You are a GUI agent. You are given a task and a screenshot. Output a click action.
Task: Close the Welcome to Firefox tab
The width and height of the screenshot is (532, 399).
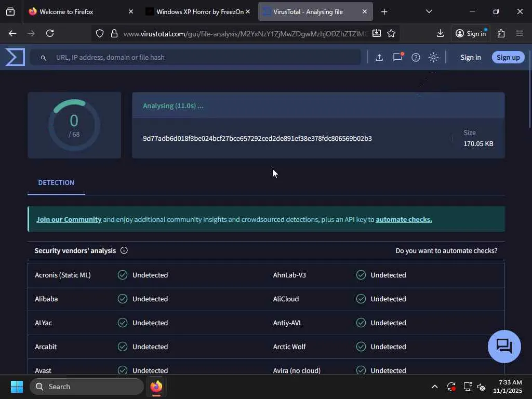(131, 11)
